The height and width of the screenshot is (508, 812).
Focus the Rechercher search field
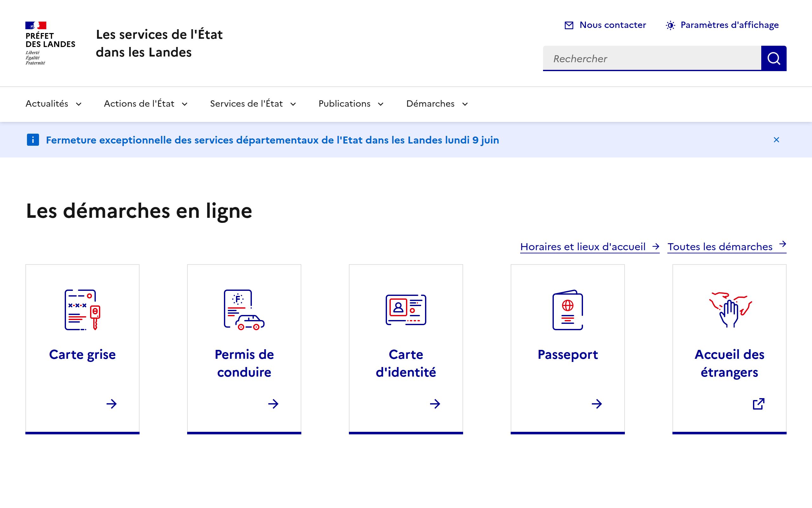(x=652, y=58)
